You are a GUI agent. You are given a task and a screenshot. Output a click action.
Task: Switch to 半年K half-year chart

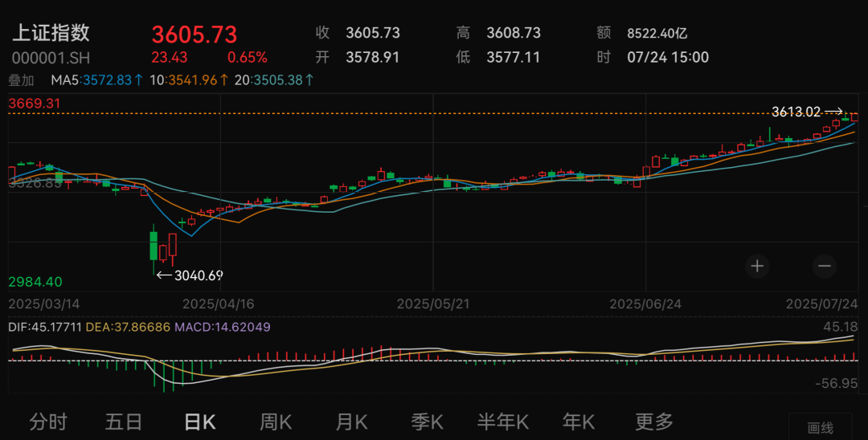pos(503,422)
